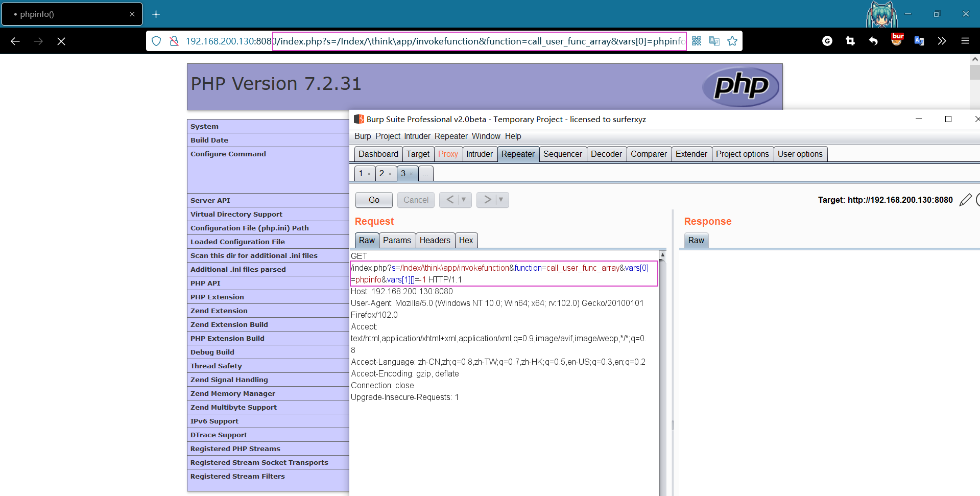The width and height of the screenshot is (980, 496).
Task: Click inside the Host header line
Action: 402,291
